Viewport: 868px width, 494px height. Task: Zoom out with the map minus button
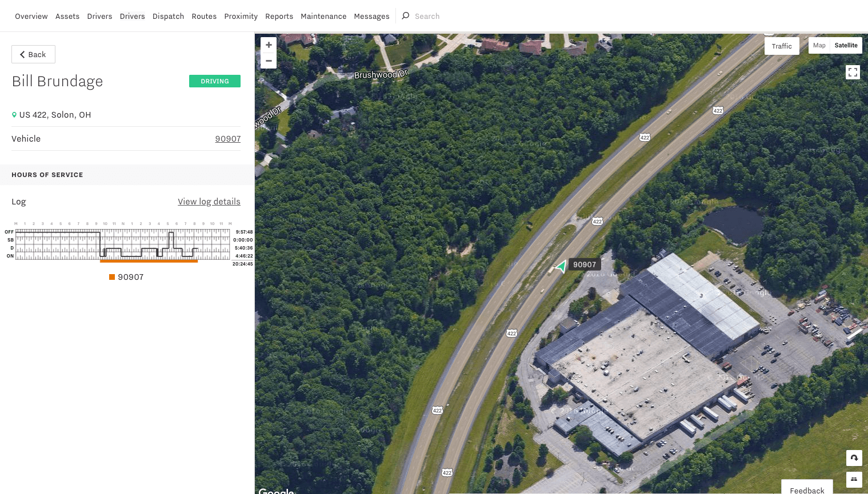[x=269, y=61]
